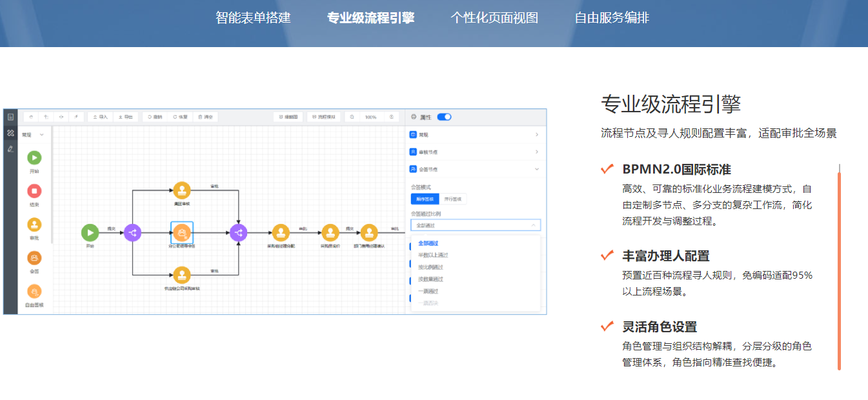Select the highlighted 分公司领导会签 node
Screen dimensions: 868x400
(x=182, y=232)
